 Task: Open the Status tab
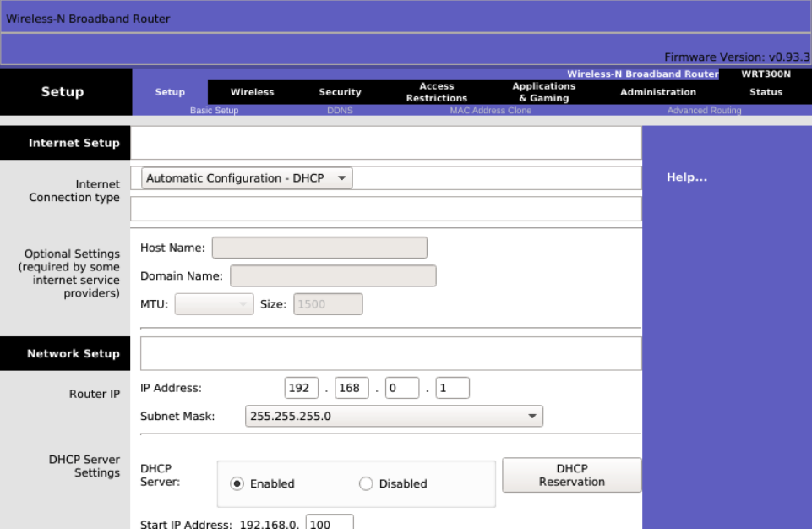(x=766, y=92)
